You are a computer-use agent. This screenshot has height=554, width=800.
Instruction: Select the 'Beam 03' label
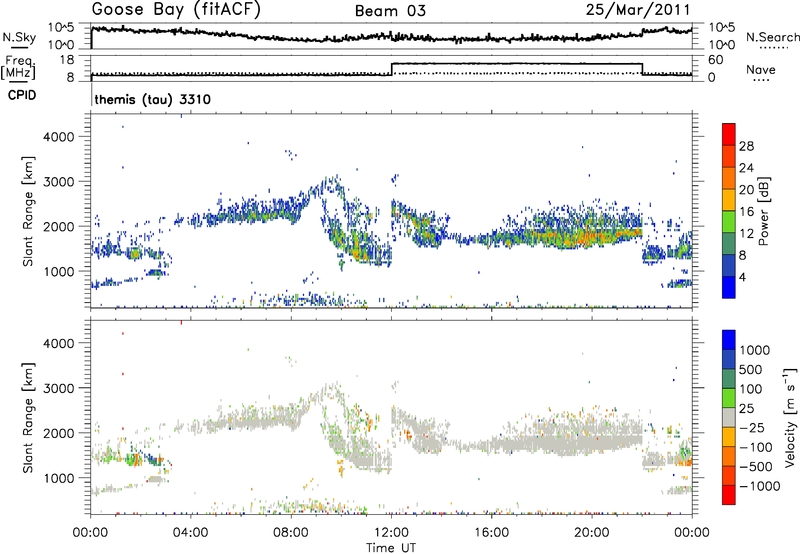[x=390, y=11]
